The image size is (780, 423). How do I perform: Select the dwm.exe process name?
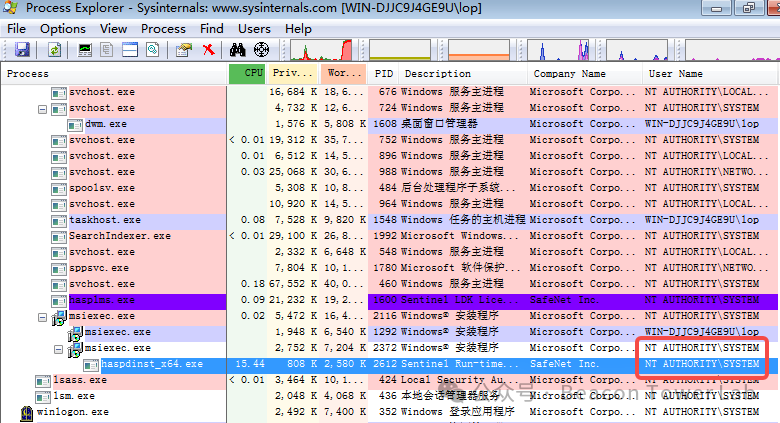(106, 124)
